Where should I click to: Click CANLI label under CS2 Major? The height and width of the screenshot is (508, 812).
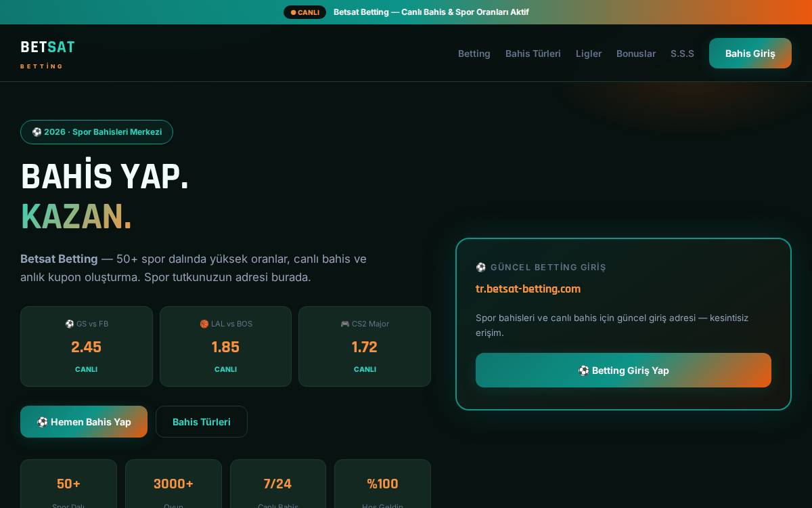click(365, 369)
